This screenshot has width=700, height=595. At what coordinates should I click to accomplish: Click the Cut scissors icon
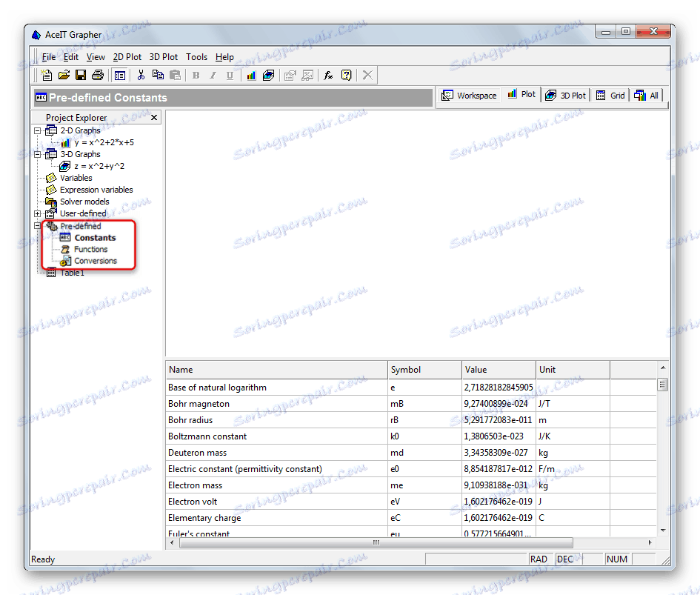click(140, 75)
